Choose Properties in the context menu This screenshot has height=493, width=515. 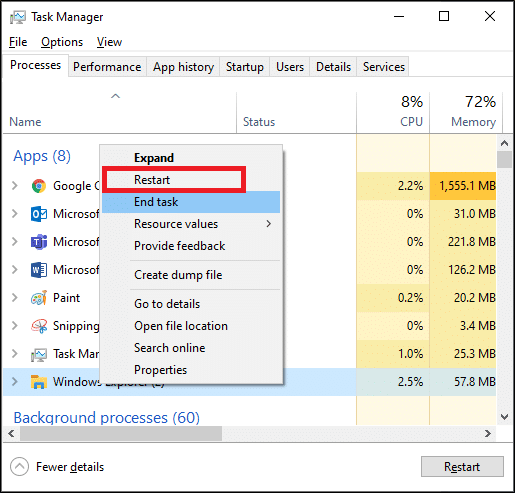[x=191, y=370]
